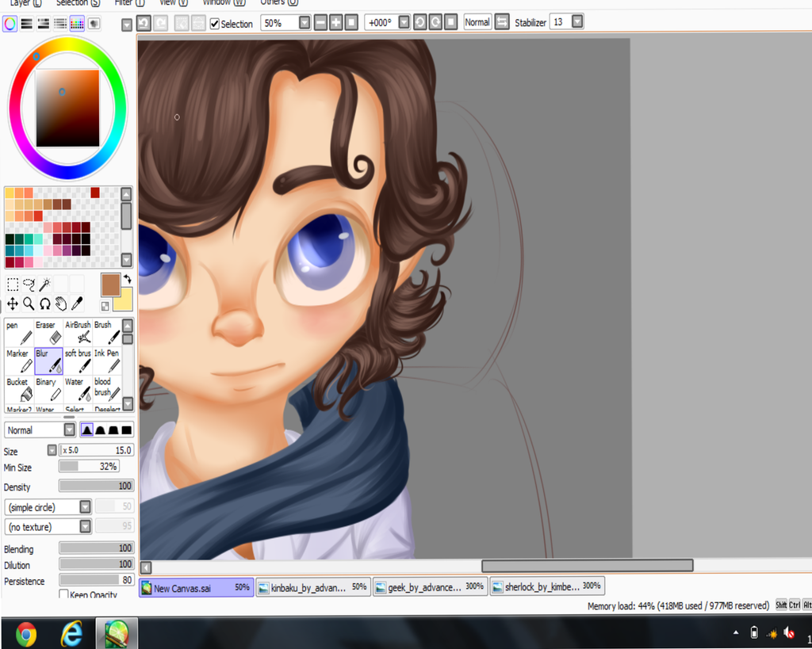The height and width of the screenshot is (649, 812).
Task: Select the pen brush tool
Action: point(19,332)
